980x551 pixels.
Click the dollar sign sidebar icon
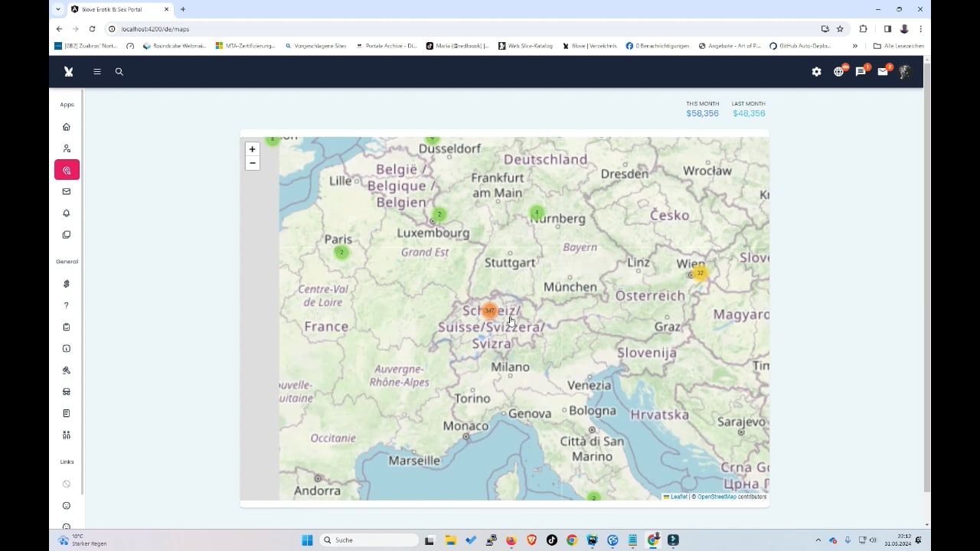tap(67, 284)
